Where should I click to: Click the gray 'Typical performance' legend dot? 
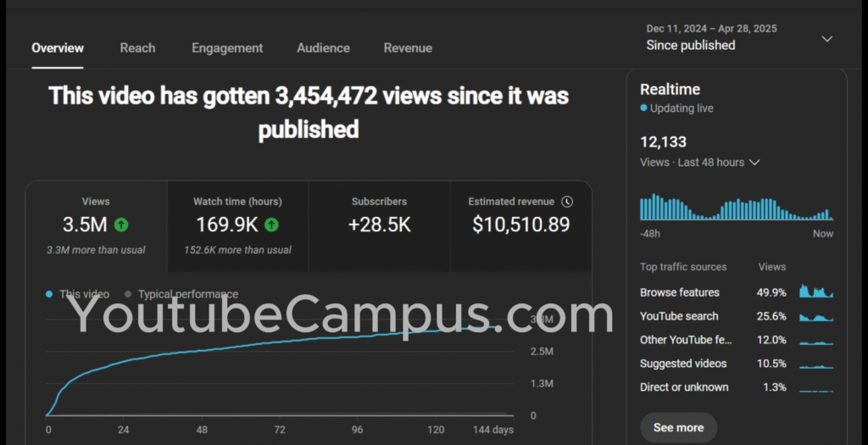tap(129, 294)
